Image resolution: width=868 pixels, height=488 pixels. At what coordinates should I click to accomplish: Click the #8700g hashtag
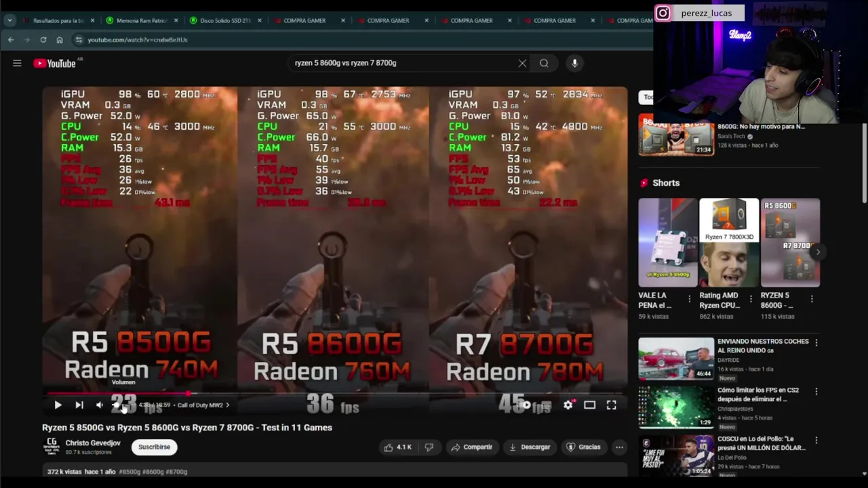[x=176, y=472]
